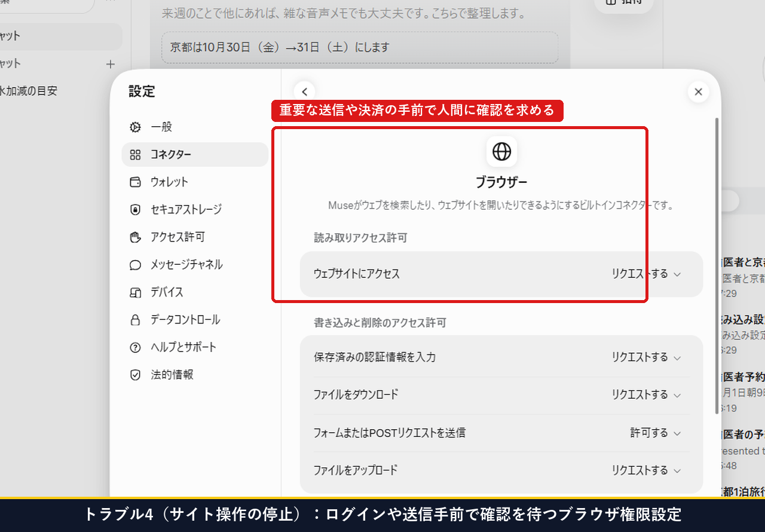Click the shield check icon beside 法的情報

click(x=135, y=375)
